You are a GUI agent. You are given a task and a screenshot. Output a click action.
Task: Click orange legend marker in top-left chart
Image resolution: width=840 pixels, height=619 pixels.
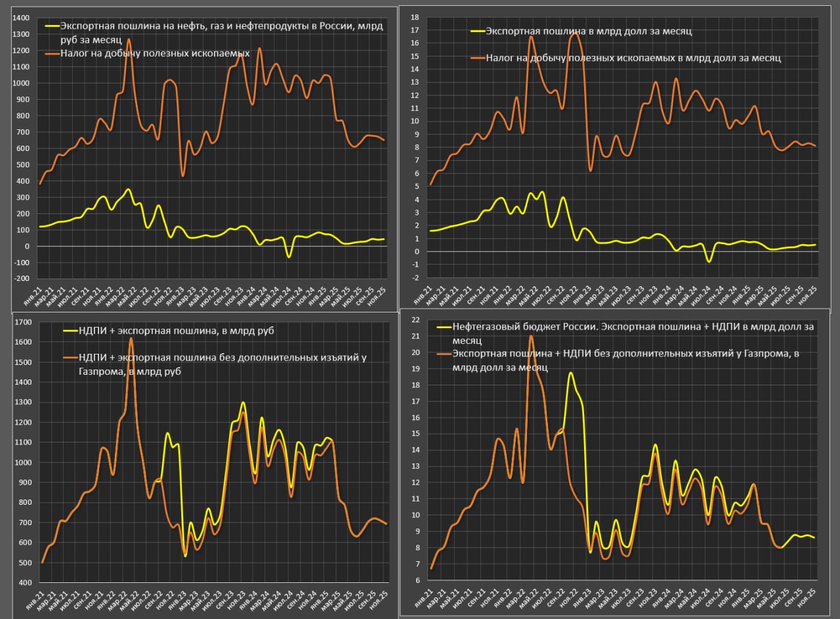point(52,53)
